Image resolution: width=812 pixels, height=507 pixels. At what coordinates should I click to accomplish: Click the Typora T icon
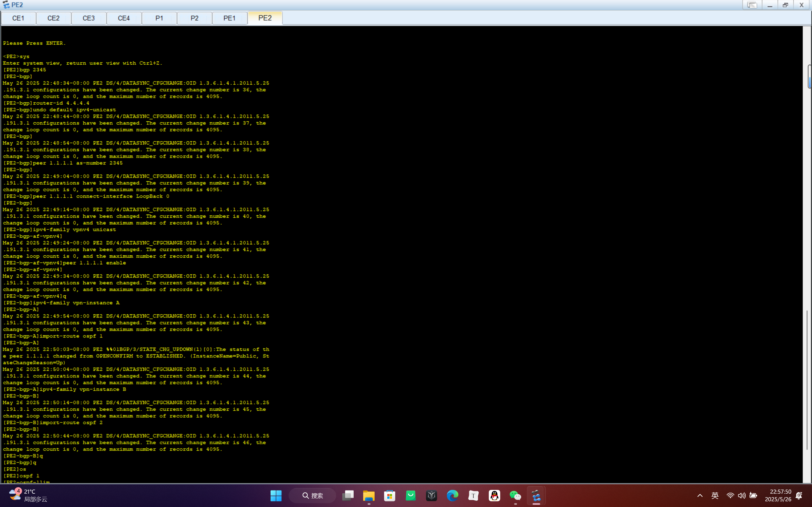coord(473,496)
